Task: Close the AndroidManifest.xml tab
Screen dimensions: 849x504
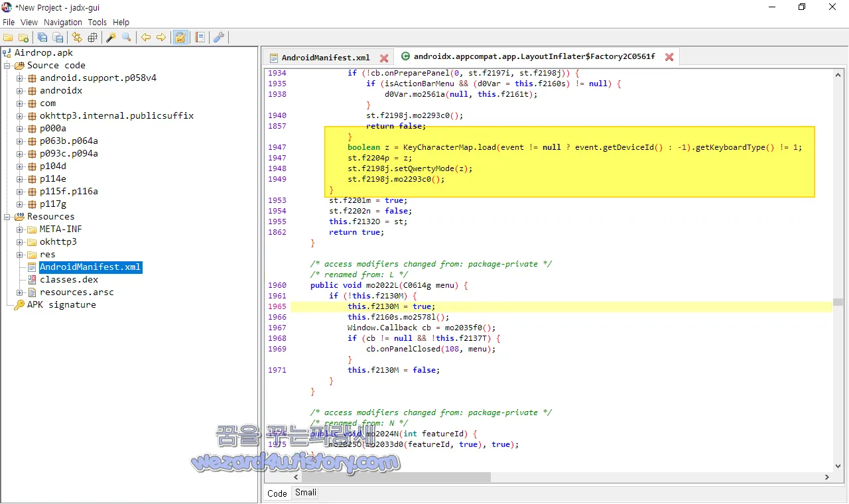Action: 384,58
